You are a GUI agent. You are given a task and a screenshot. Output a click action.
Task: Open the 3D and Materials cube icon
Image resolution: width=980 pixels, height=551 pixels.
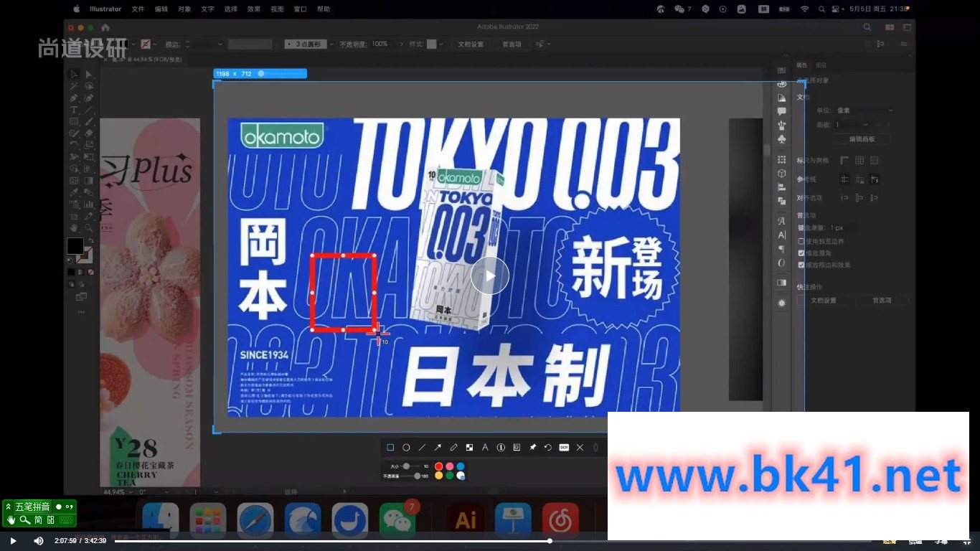(x=782, y=173)
